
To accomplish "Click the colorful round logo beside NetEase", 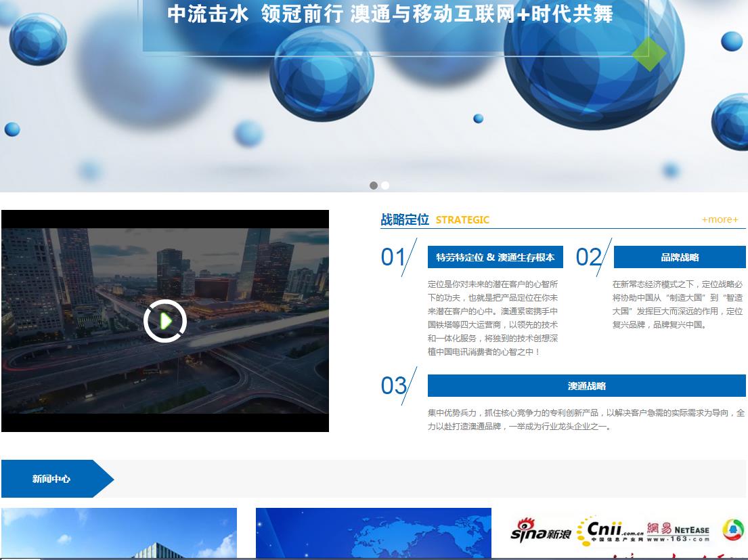I will coord(733,530).
